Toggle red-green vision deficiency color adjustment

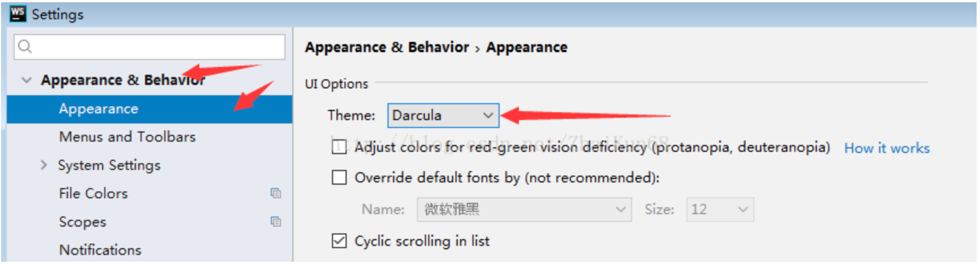[x=339, y=147]
